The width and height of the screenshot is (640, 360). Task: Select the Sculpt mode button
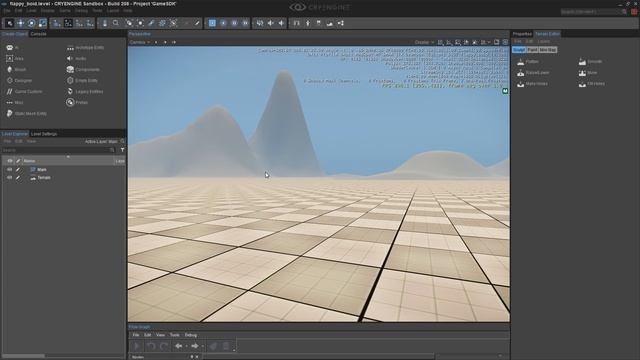pos(519,50)
